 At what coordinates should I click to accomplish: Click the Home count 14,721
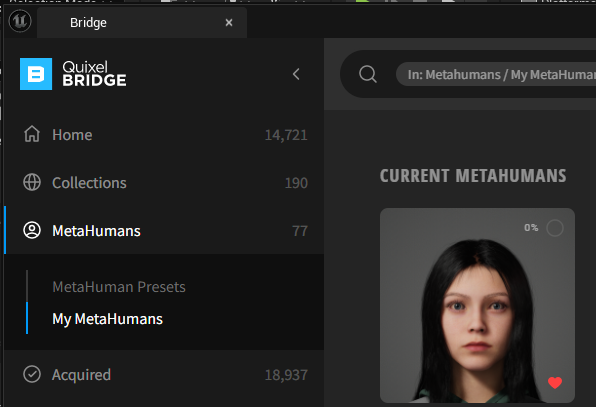[x=286, y=135]
